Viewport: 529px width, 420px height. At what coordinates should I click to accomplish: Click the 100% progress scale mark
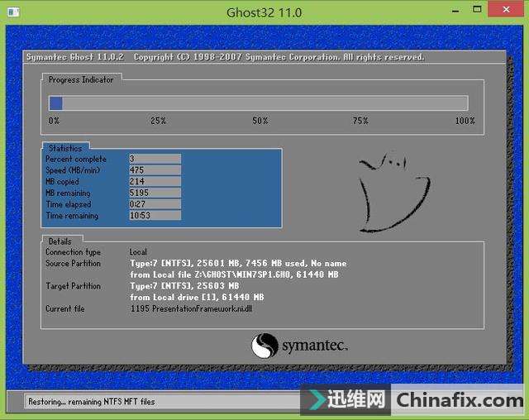[465, 121]
